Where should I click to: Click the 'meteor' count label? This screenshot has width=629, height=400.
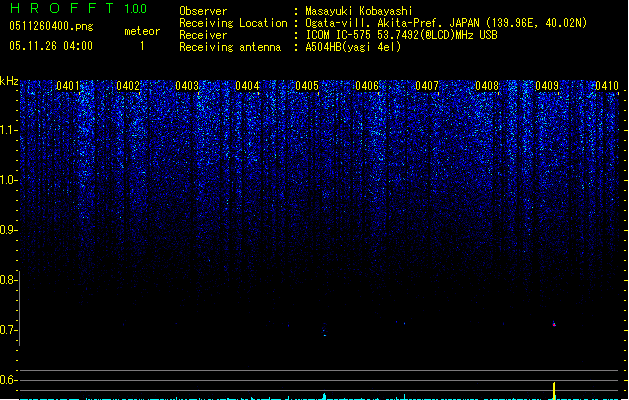coord(142,31)
